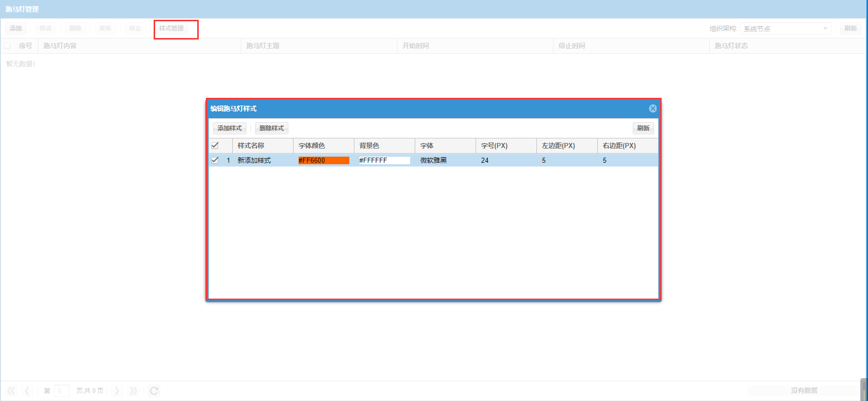Click the 停止时间 column header
Image resolution: width=868 pixels, height=401 pixels.
click(631, 46)
